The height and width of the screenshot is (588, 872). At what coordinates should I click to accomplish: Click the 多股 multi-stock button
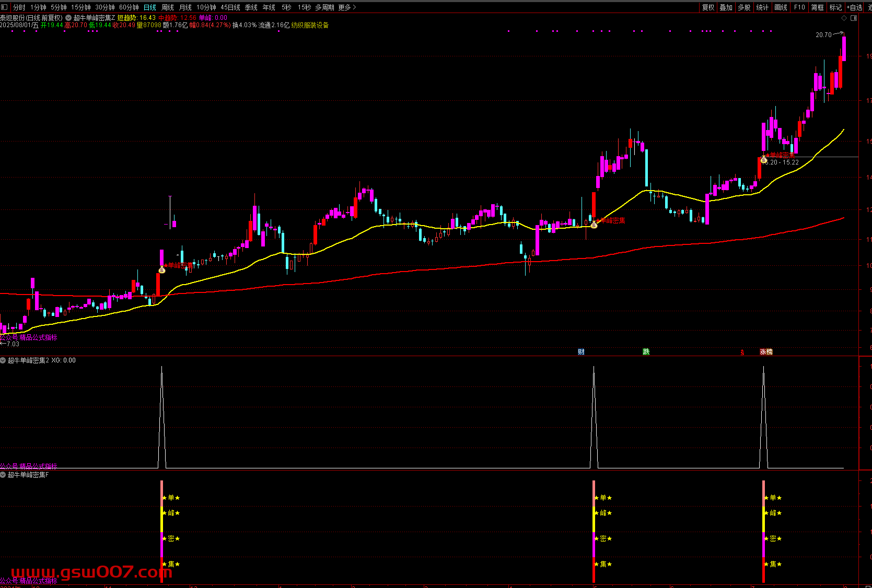(x=744, y=7)
